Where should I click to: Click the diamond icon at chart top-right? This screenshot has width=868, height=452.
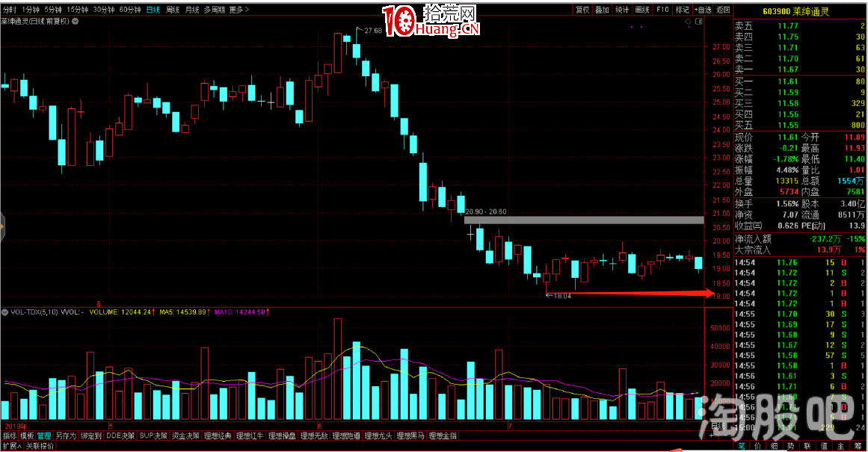coord(688,22)
